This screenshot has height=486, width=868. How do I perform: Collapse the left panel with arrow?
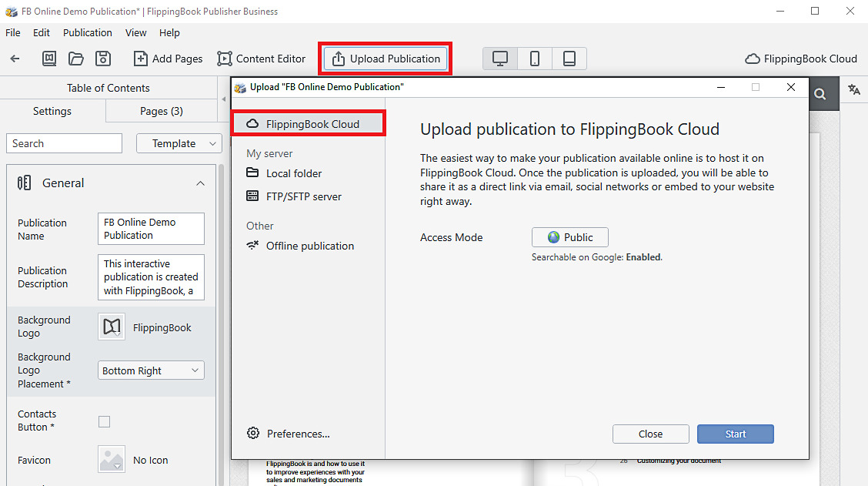(x=224, y=99)
